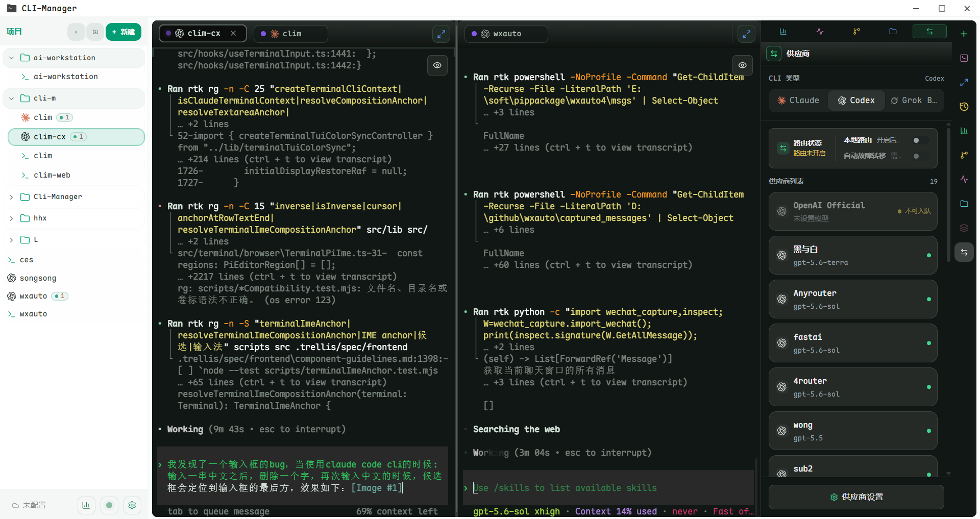Select Codex as the CLI type
The height and width of the screenshot is (519, 980).
pyautogui.click(x=856, y=101)
